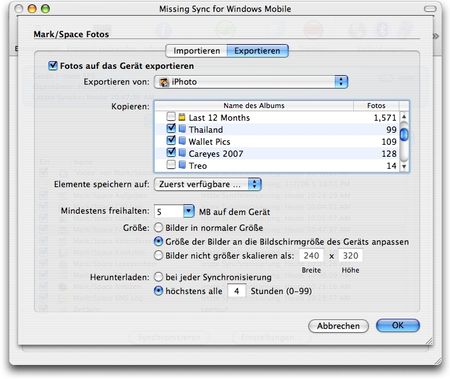Image resolution: width=450 pixels, height=379 pixels.
Task: Confirm with the OK button
Action: (x=398, y=325)
